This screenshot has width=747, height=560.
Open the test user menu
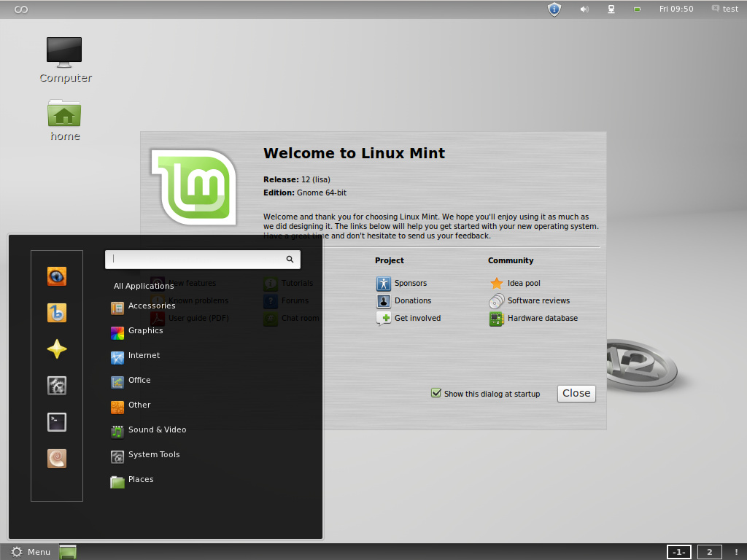[x=725, y=9]
